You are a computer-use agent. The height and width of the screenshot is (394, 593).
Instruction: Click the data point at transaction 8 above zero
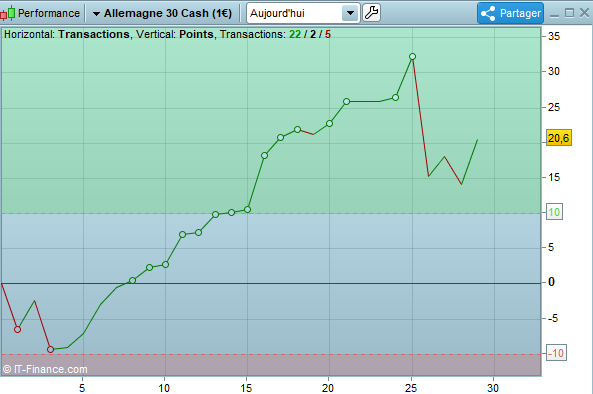(x=132, y=281)
